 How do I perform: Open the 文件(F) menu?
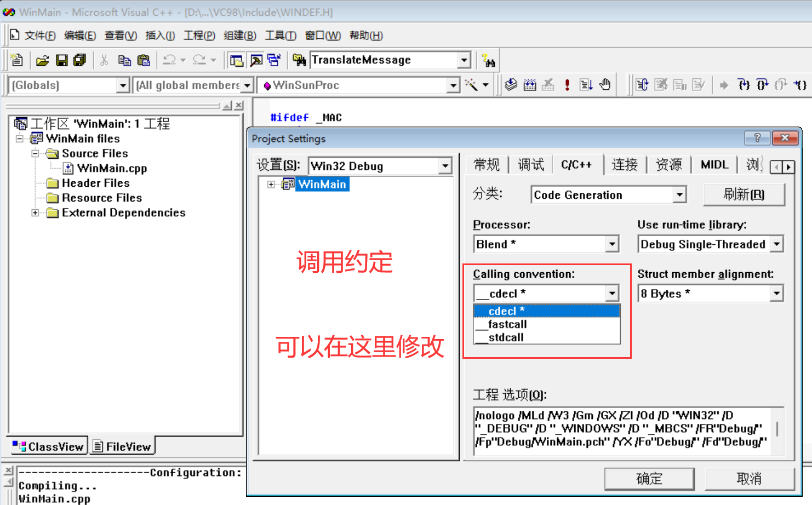pos(40,36)
